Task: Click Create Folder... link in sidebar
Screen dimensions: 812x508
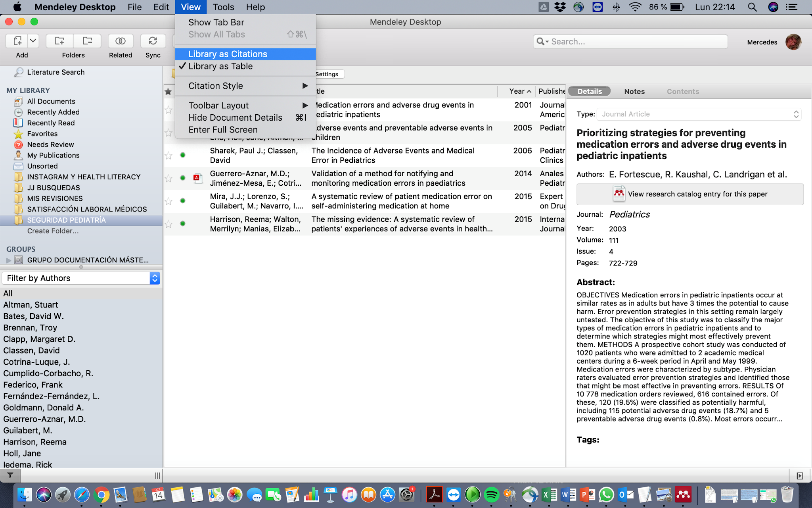Action: 53,231
